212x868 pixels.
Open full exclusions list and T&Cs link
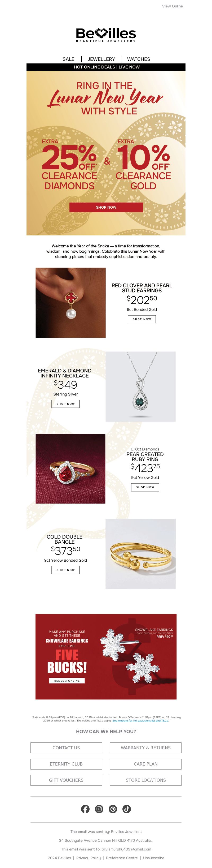(x=140, y=720)
